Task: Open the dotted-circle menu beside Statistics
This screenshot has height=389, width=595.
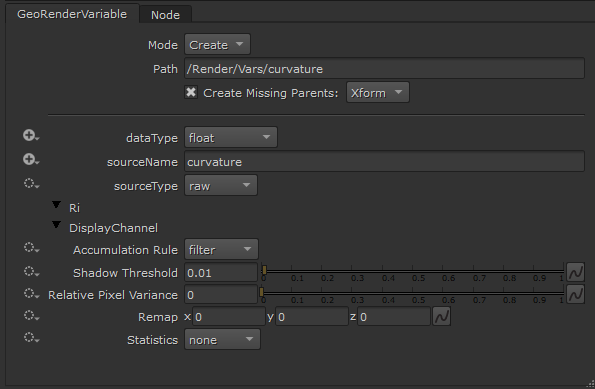Action: pos(31,338)
